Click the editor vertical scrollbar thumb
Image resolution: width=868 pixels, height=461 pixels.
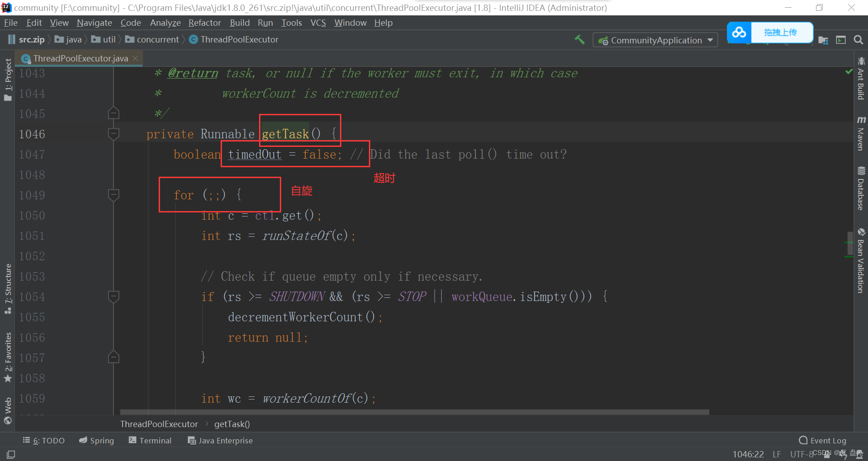(850, 243)
